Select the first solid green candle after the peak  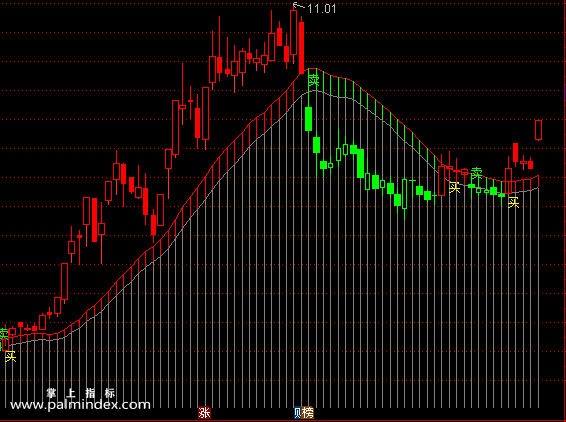click(x=308, y=119)
